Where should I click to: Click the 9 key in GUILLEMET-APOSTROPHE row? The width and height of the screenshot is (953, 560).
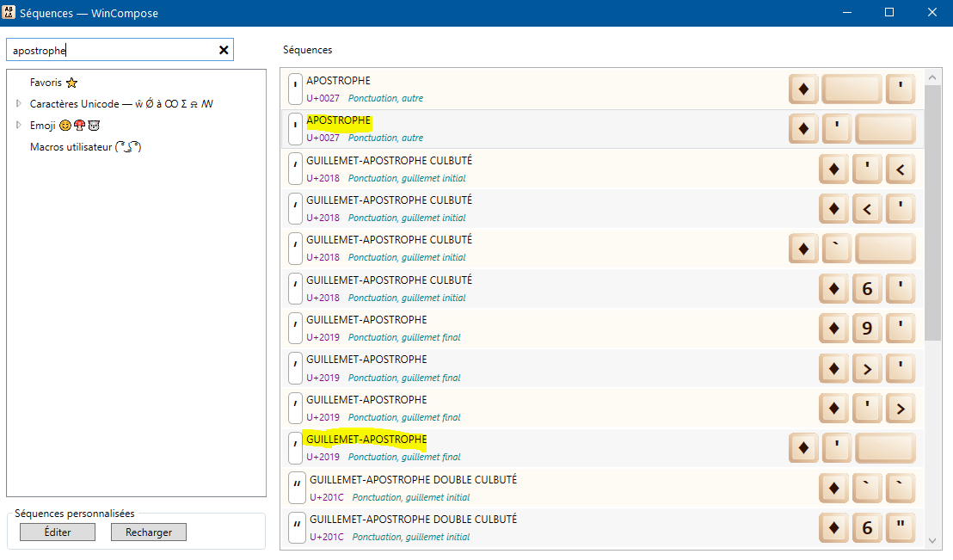pyautogui.click(x=867, y=329)
